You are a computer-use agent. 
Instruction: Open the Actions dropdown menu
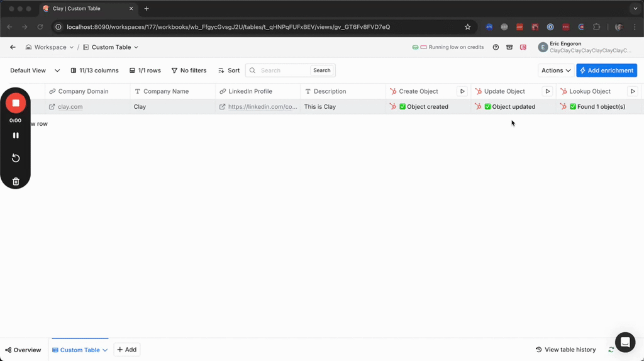tap(556, 70)
